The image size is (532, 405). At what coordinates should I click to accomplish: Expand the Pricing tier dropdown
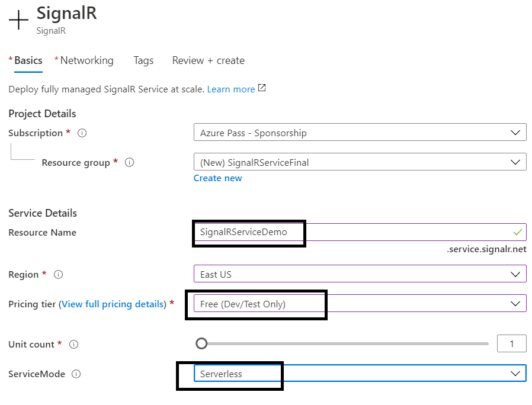pos(360,303)
